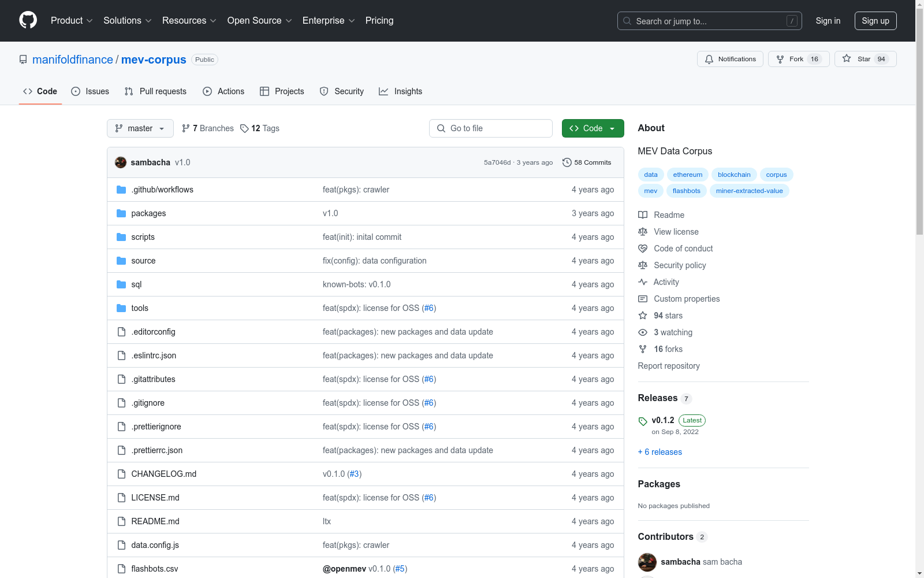Expand the Enterprise menu
This screenshot has height=578, width=924.
[x=329, y=21]
